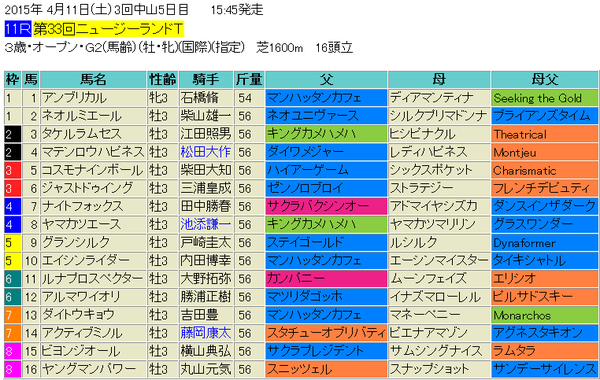Click damsire cell Seeking the Gold

(x=545, y=98)
